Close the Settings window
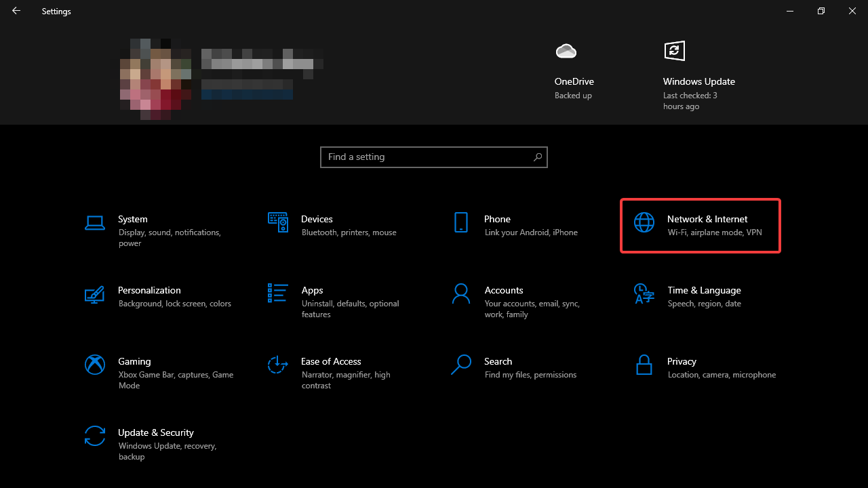 tap(852, 11)
